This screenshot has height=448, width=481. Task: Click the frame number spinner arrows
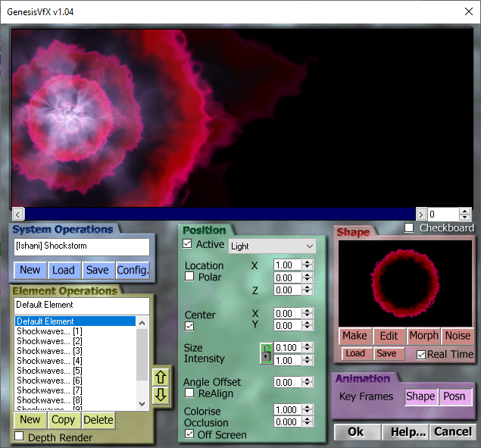[x=465, y=214]
